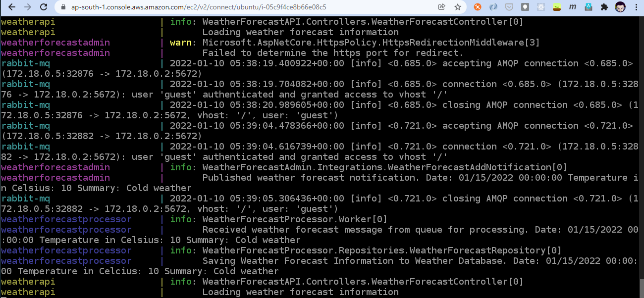Screen dimensions: 644x298
Task: Bookmark this page using the star
Action: click(x=457, y=7)
